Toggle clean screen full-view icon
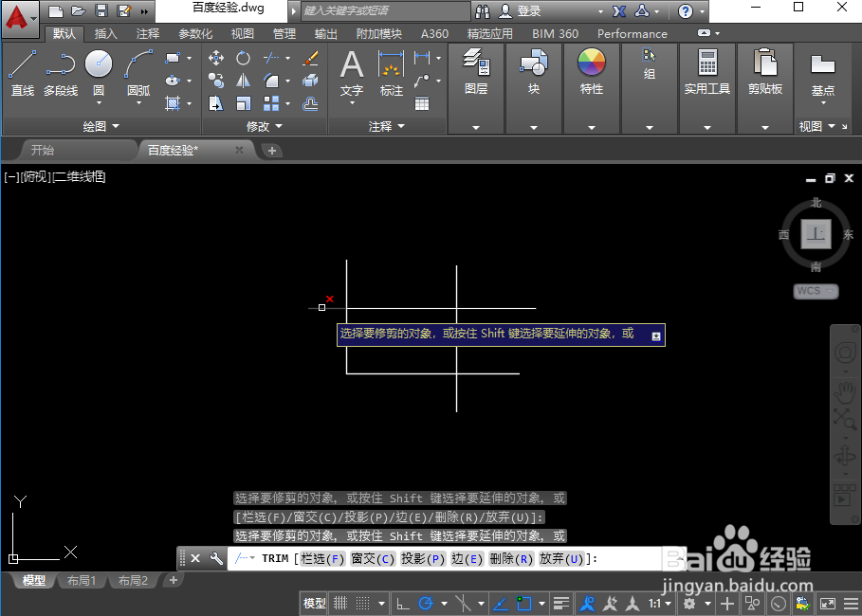 point(827,604)
